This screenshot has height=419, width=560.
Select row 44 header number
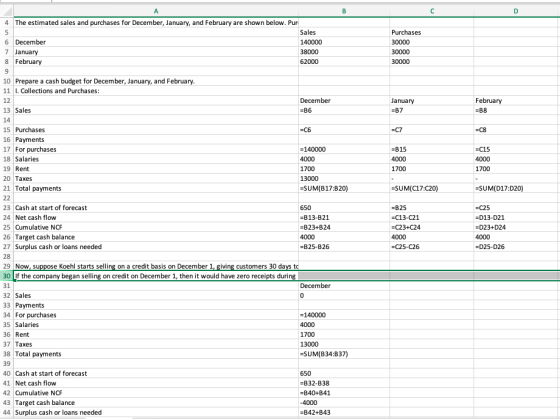click(x=7, y=412)
